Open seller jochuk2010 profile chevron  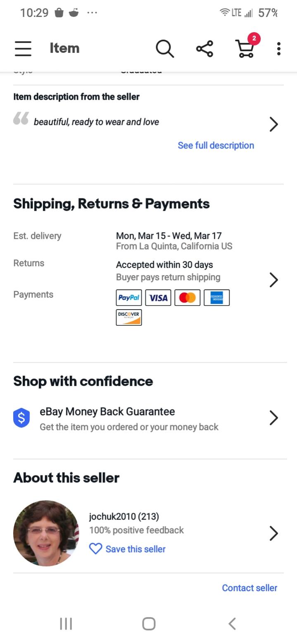pyautogui.click(x=273, y=533)
